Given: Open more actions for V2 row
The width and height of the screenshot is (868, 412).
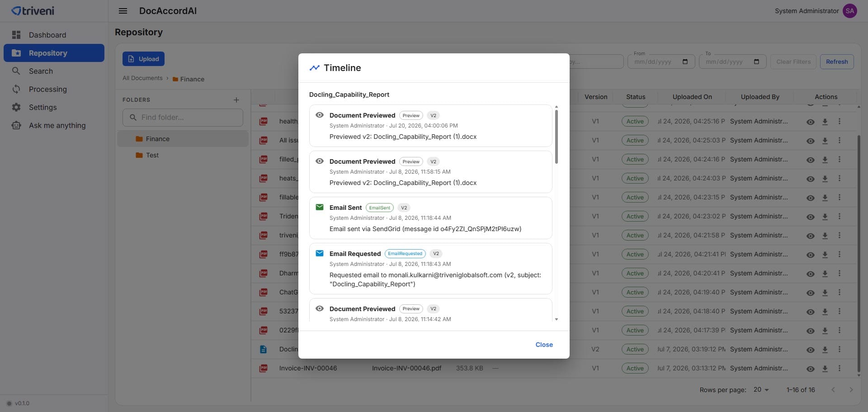Looking at the screenshot, I should pyautogui.click(x=840, y=349).
